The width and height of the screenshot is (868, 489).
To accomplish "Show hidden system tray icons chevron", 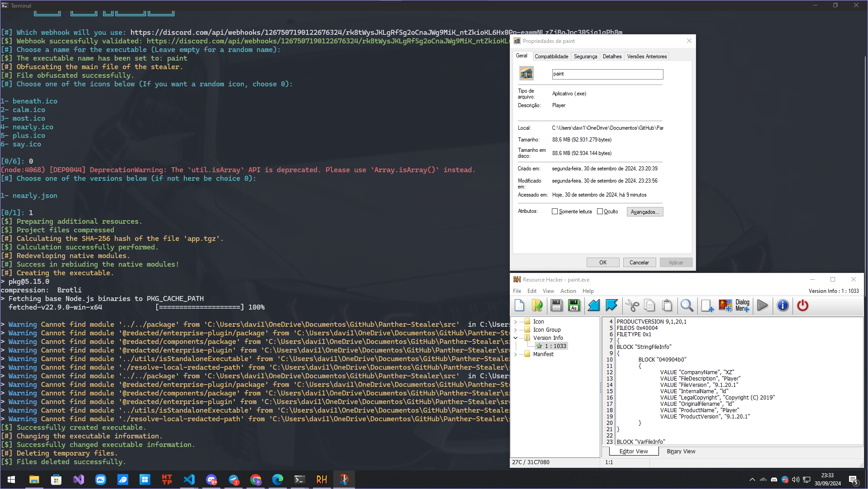I will pyautogui.click(x=752, y=480).
